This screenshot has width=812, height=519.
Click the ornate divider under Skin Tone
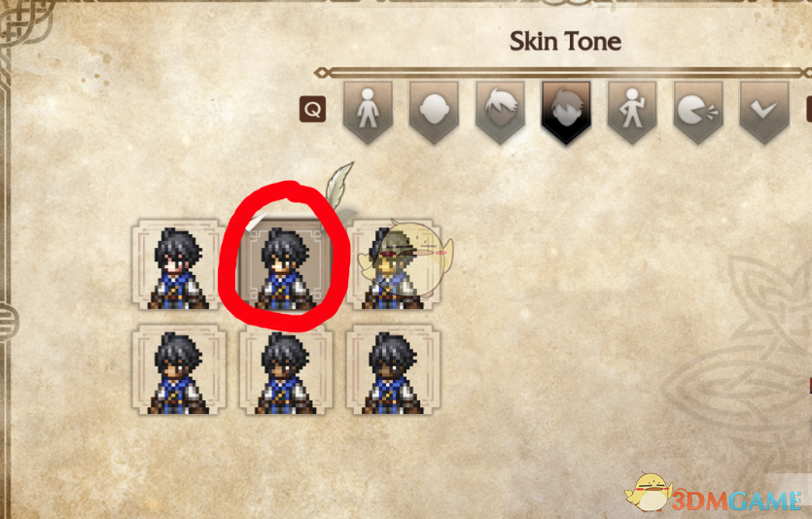pyautogui.click(x=563, y=73)
